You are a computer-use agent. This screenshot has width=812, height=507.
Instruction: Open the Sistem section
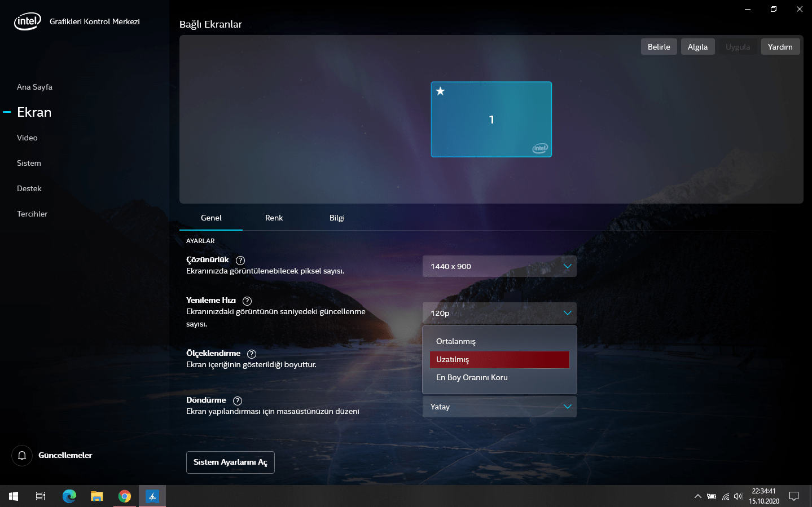pos(29,163)
